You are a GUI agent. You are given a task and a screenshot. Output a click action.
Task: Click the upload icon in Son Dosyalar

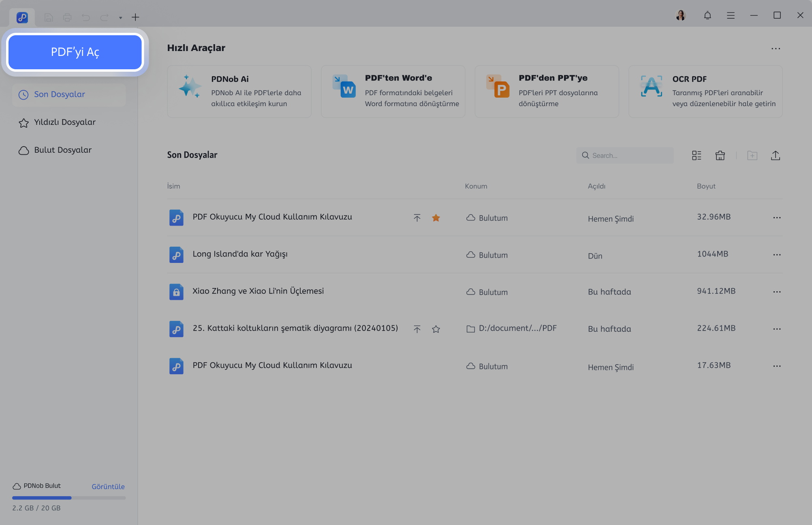click(x=775, y=156)
